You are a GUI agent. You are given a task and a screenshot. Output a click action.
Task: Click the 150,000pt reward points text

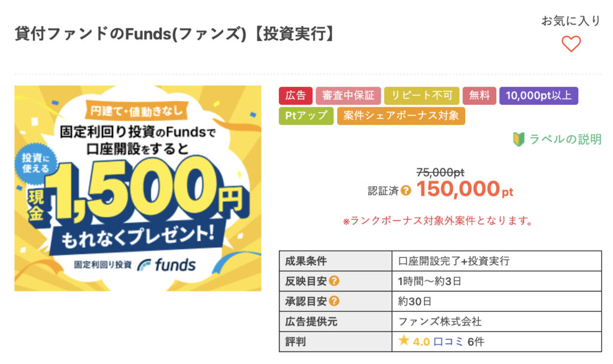point(465,189)
